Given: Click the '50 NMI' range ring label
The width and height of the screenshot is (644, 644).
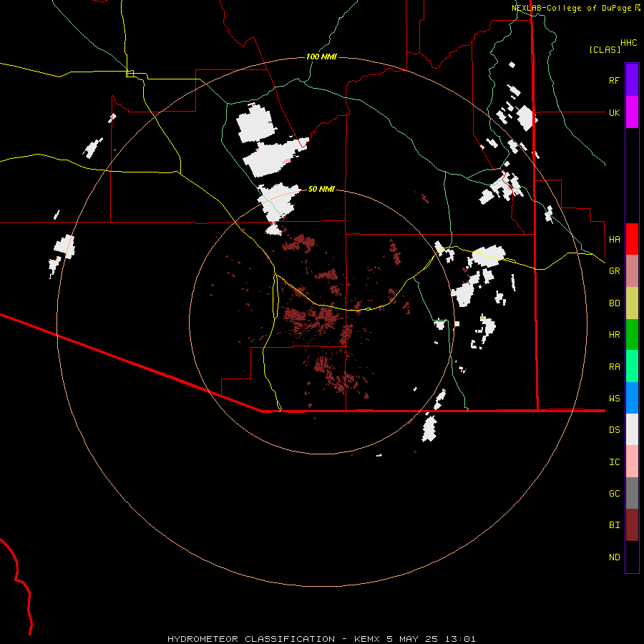Looking at the screenshot, I should 321,189.
